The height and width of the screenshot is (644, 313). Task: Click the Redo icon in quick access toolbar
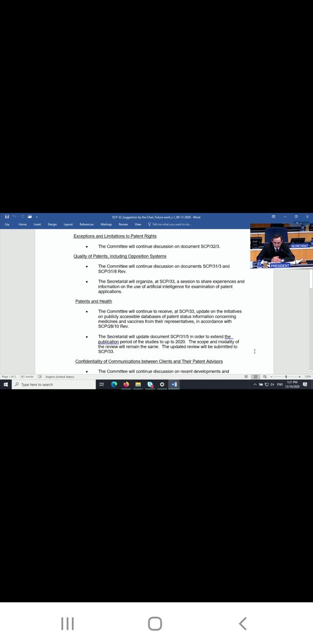[x=21, y=217]
